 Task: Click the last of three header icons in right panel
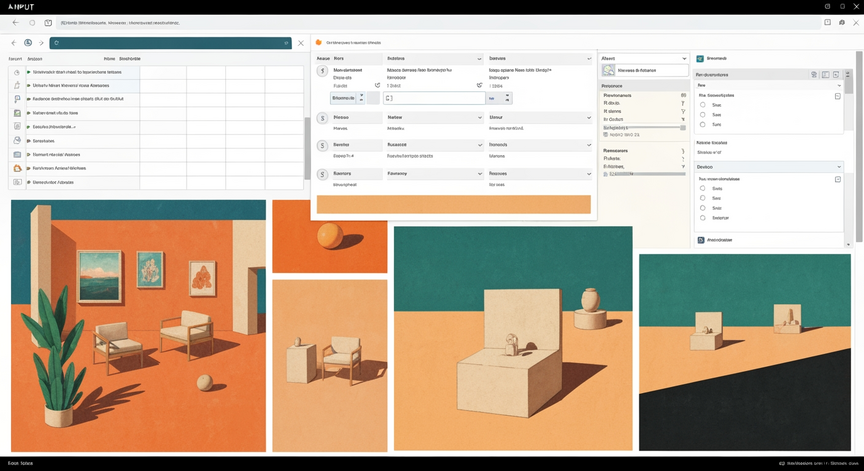[836, 74]
